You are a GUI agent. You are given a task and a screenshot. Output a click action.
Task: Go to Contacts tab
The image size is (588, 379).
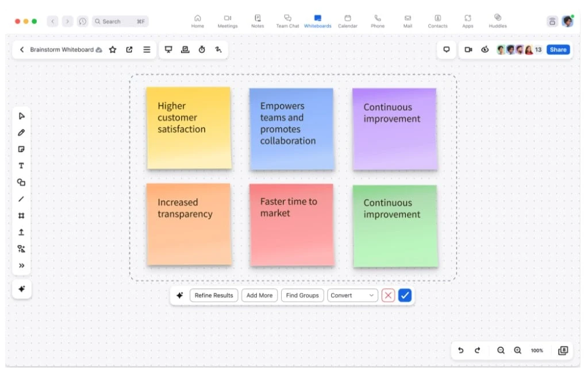click(437, 21)
